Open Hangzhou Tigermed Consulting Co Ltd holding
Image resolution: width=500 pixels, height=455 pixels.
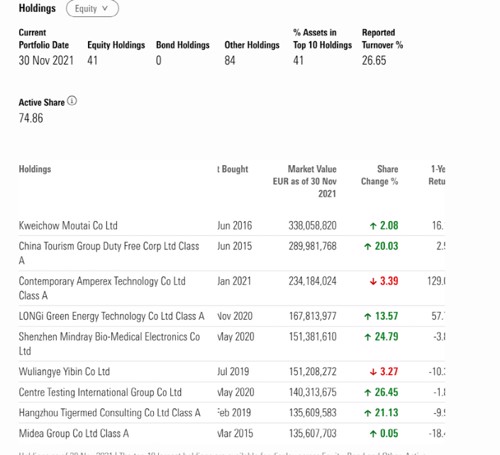click(x=110, y=413)
